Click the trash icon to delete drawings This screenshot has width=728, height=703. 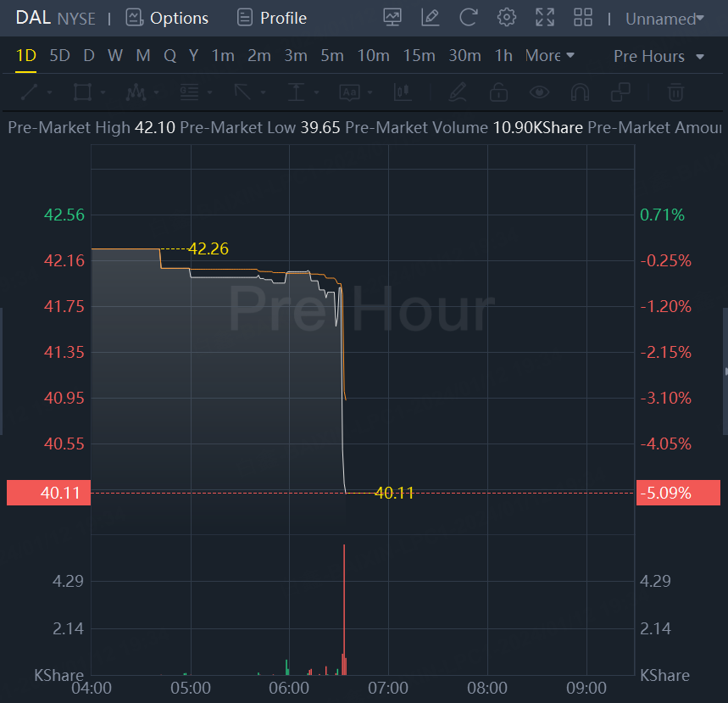[x=675, y=92]
